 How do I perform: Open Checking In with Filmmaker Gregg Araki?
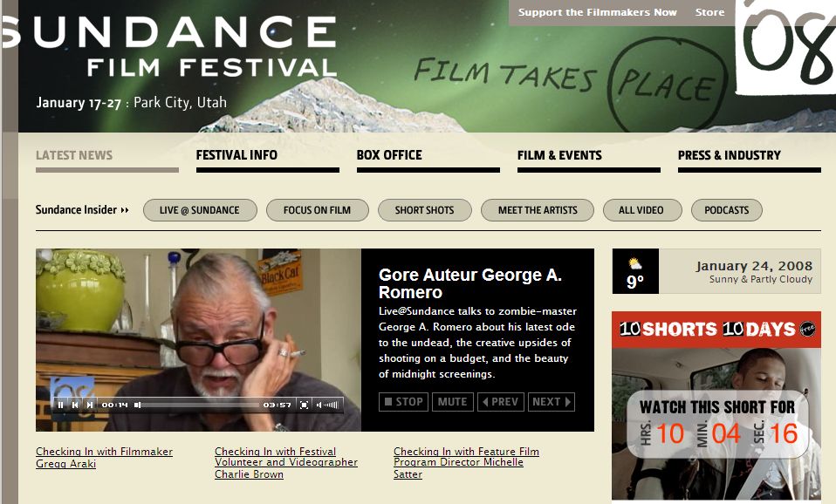pos(104,458)
